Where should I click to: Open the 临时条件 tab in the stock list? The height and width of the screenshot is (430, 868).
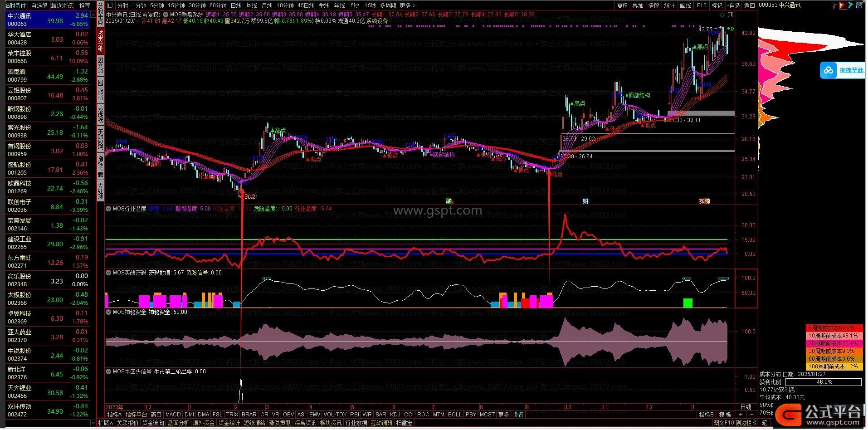tap(16, 5)
